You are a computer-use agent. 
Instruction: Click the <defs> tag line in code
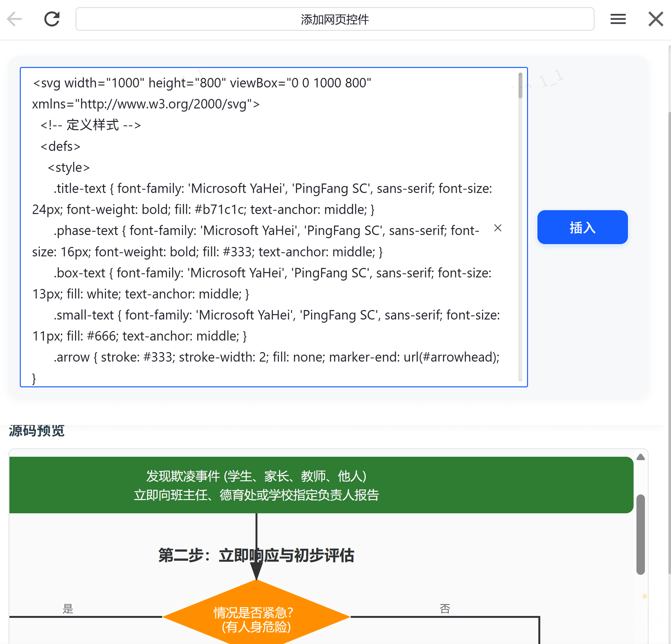61,147
